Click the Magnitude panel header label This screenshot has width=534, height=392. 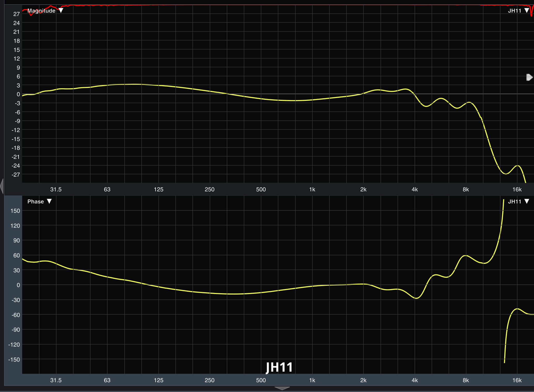click(42, 11)
